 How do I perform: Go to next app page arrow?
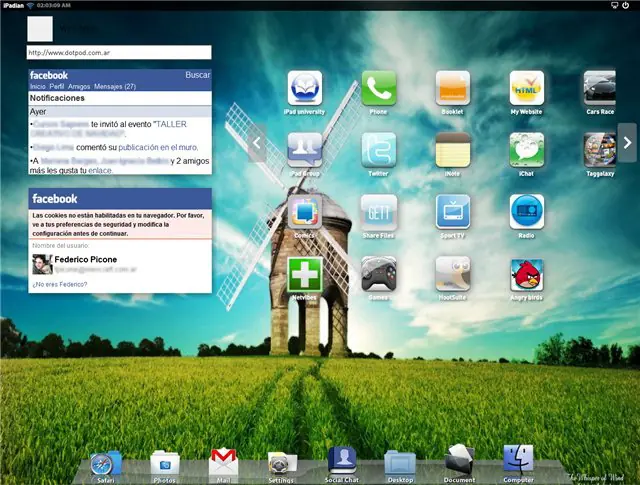point(627,143)
